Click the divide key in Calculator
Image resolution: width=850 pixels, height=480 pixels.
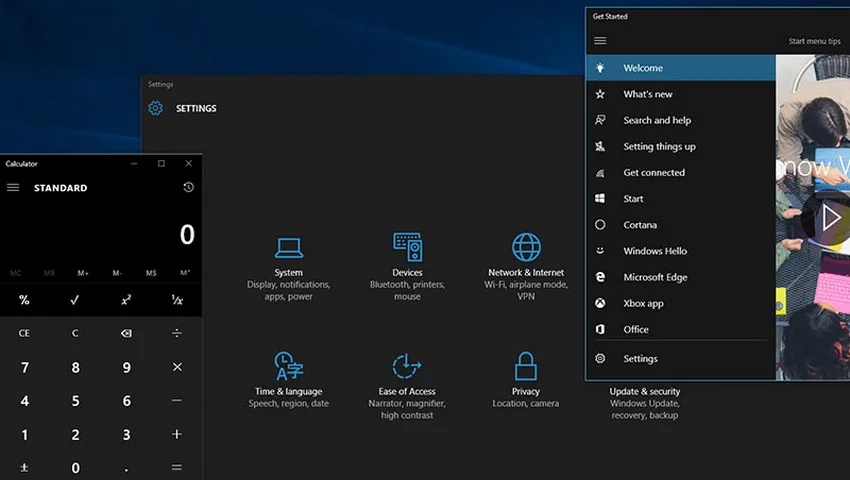pos(177,333)
